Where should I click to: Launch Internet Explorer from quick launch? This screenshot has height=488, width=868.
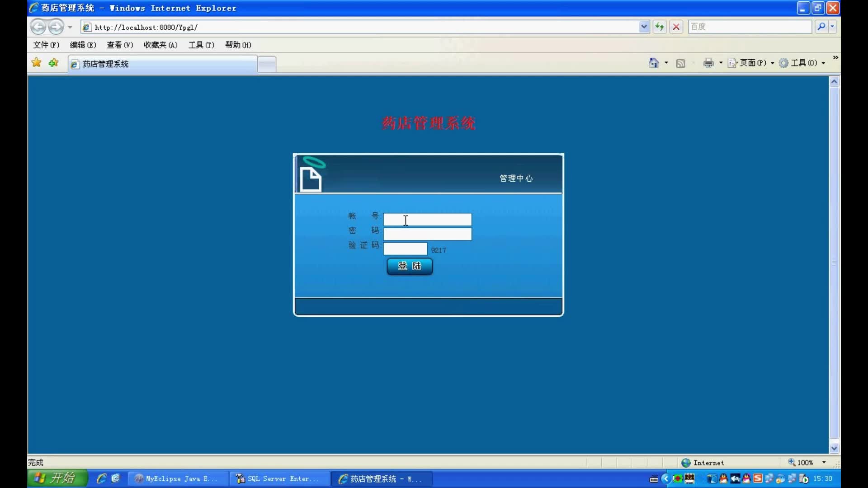point(102,479)
